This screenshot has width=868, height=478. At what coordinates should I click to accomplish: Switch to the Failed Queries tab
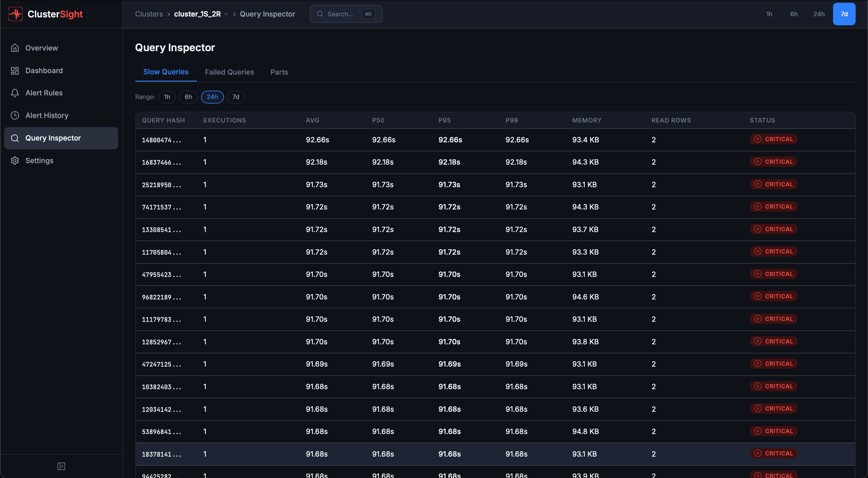click(229, 72)
